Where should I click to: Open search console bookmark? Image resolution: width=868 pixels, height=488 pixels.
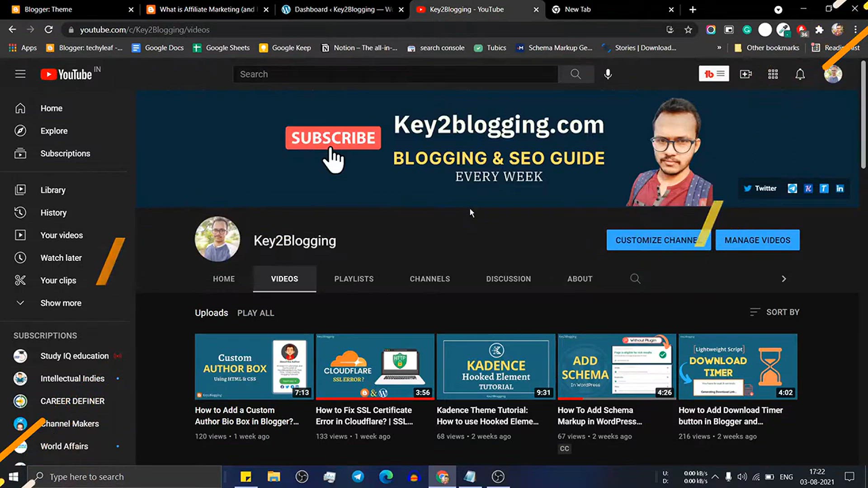click(x=436, y=48)
